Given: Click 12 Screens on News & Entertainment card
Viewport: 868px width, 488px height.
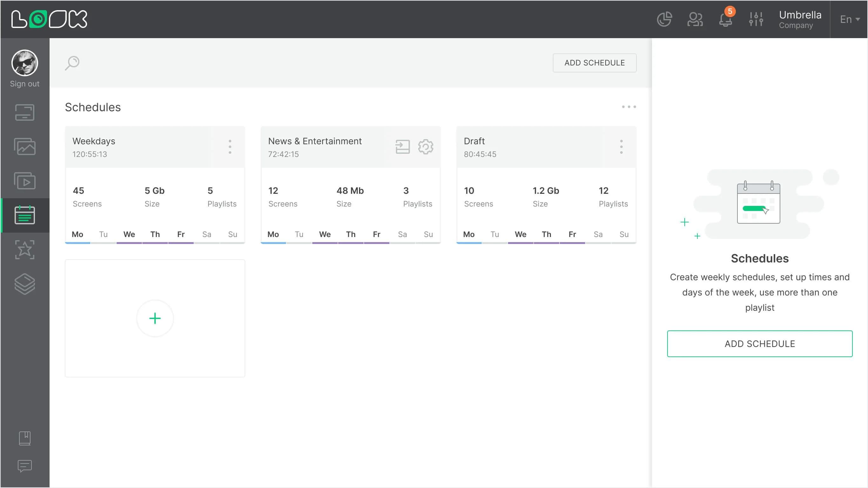Looking at the screenshot, I should [x=283, y=197].
